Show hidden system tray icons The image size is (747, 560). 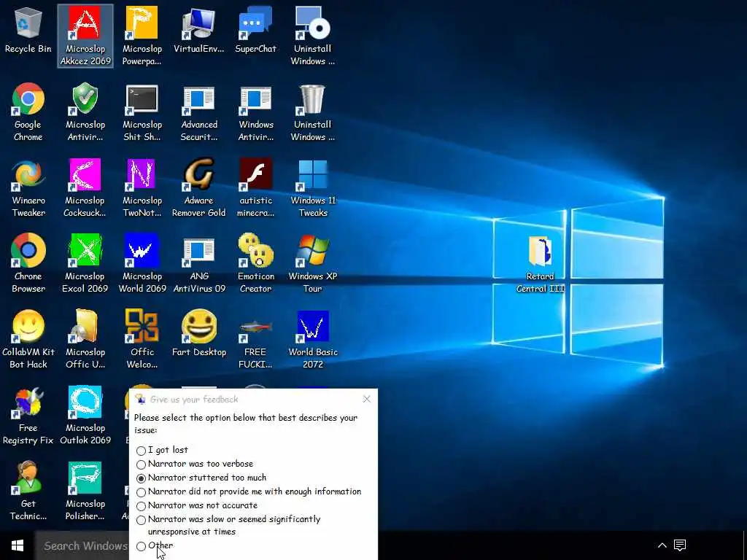tap(662, 545)
